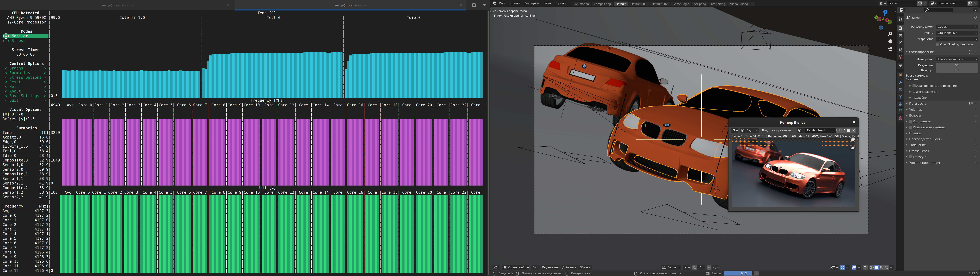Click the Рендеринг samples value 35
The height and width of the screenshot is (276, 980).
[x=957, y=65]
